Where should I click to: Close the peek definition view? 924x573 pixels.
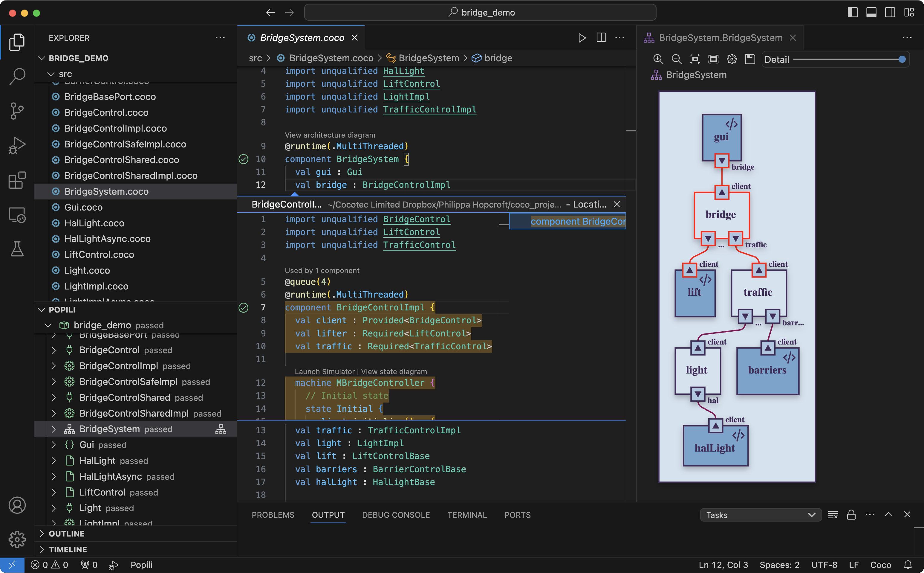(x=616, y=204)
